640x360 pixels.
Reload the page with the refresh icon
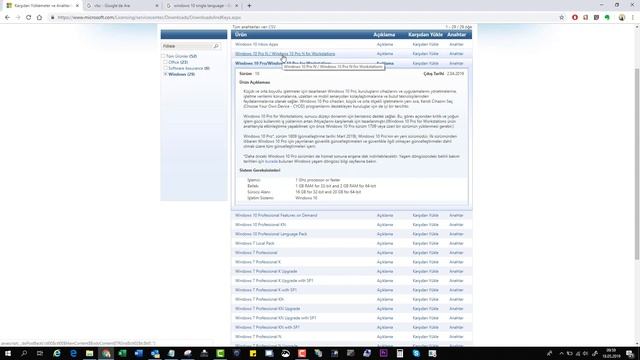point(29,18)
